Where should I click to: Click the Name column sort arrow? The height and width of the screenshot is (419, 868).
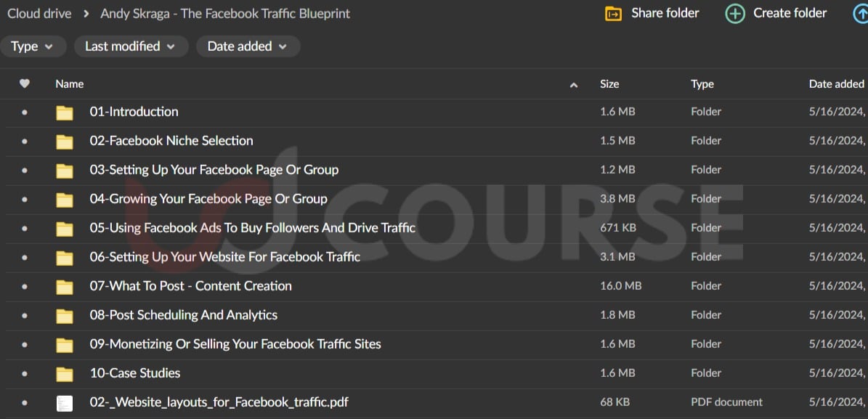[574, 85]
